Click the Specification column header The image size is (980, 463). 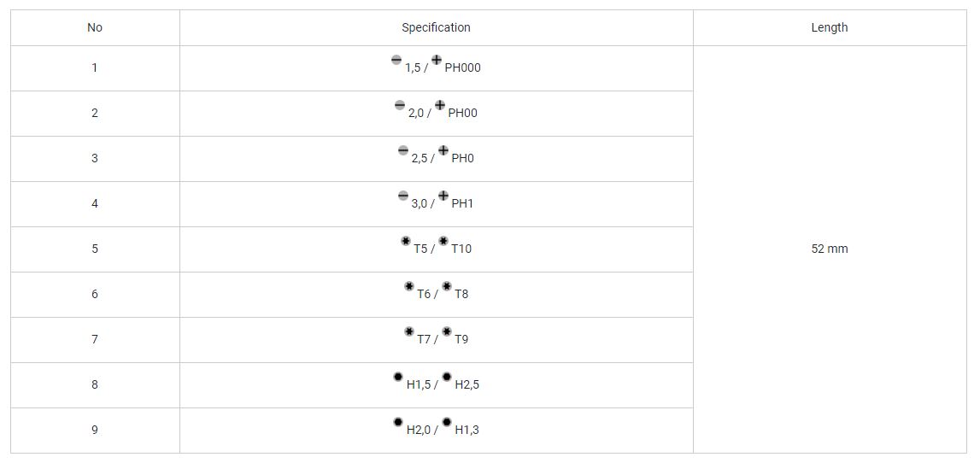[437, 27]
